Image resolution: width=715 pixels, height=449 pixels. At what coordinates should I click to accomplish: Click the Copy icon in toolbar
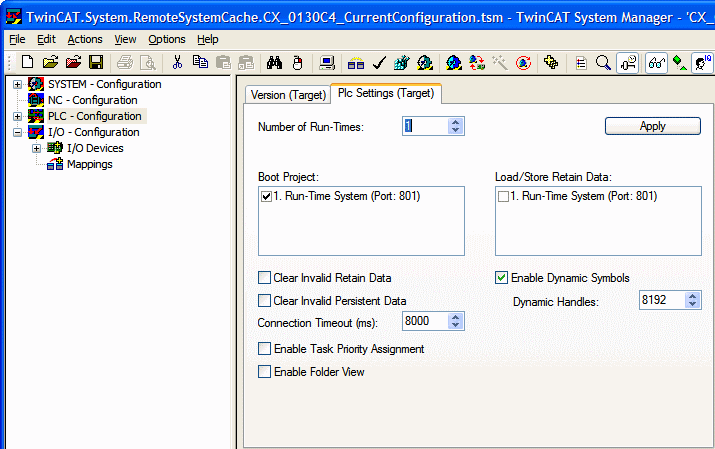coord(200,62)
